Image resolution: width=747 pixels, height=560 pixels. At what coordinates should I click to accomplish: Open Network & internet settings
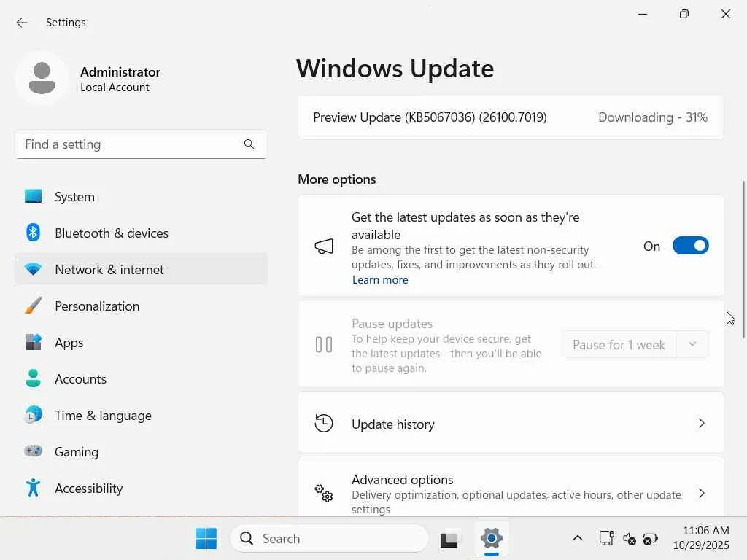(x=141, y=270)
